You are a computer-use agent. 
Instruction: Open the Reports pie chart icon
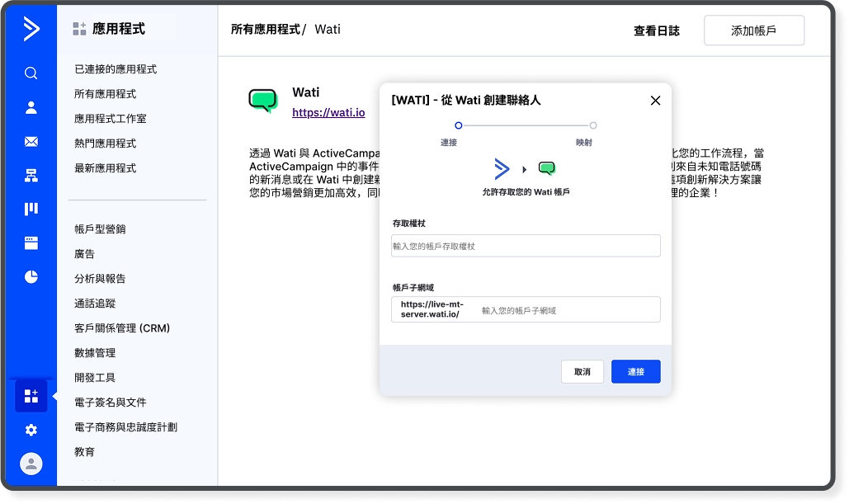point(31,276)
